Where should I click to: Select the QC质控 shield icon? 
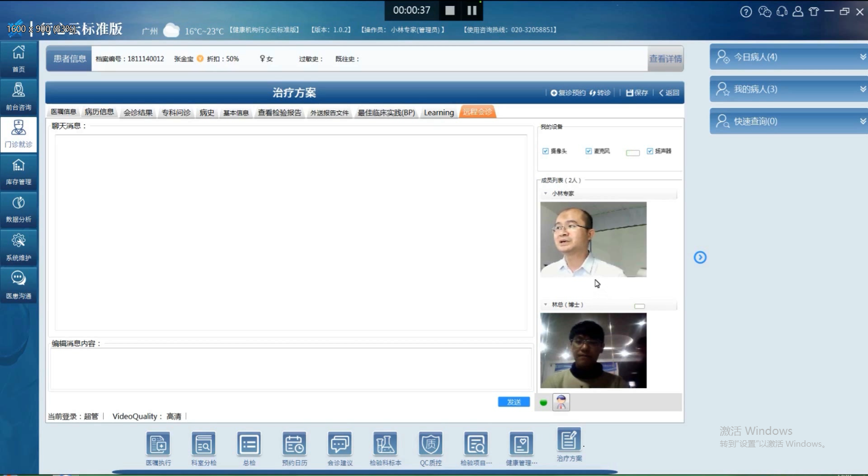tap(431, 445)
